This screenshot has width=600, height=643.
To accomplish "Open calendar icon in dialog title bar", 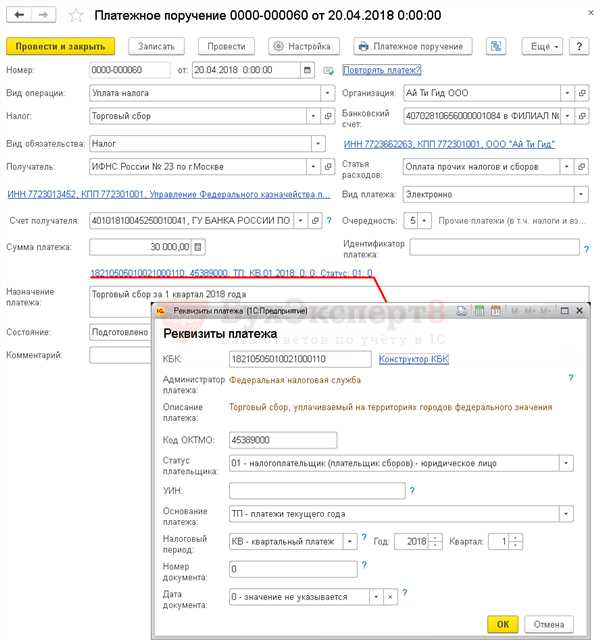I will pos(495,311).
